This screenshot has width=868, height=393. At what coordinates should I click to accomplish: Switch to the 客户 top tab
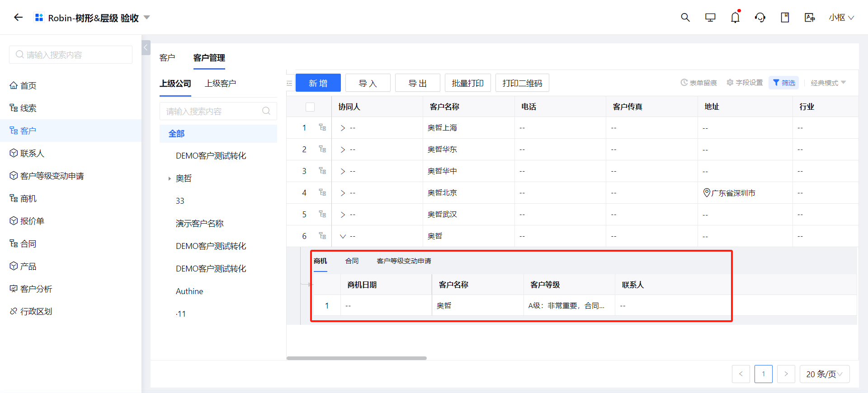(167, 58)
